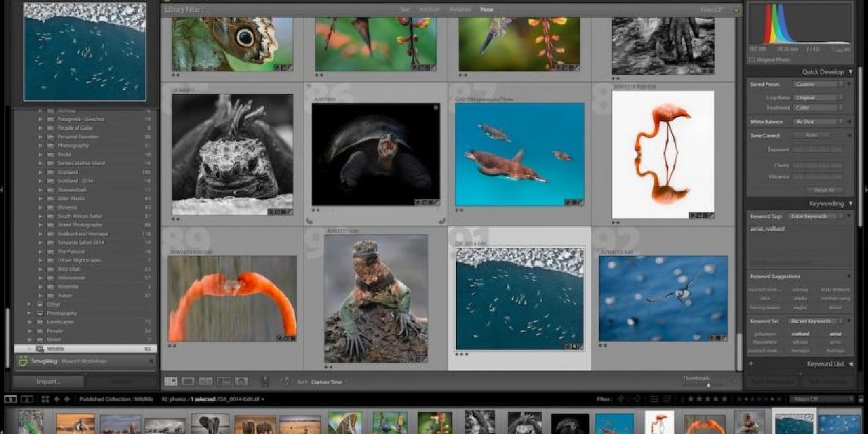This screenshot has height=434, width=868.
Task: Click the histogram display
Action: 801,26
